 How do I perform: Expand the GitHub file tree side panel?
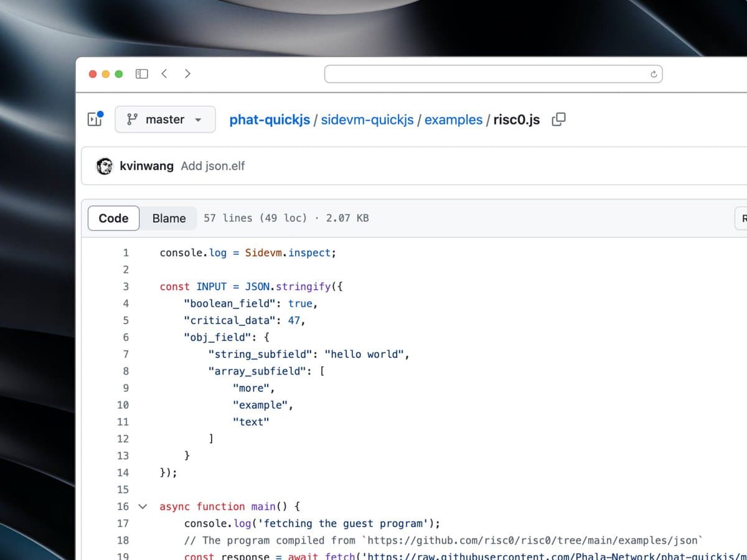(95, 119)
